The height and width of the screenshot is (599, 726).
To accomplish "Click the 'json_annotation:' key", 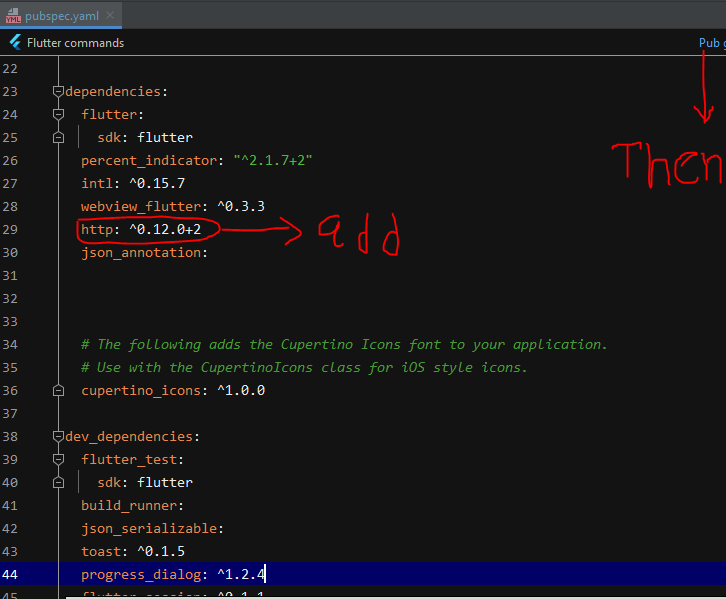I will point(144,253).
